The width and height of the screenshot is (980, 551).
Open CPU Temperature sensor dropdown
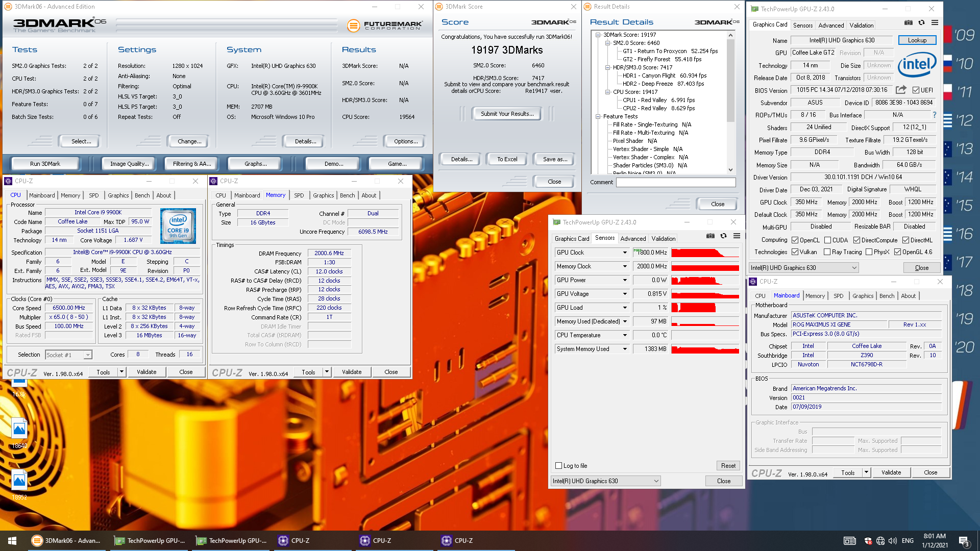(624, 335)
